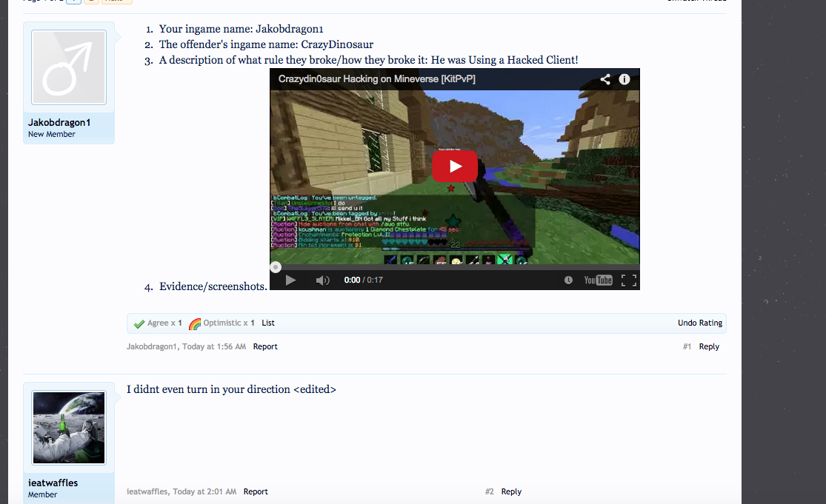Click the "Member" title under ieatwaffles

[x=43, y=494]
